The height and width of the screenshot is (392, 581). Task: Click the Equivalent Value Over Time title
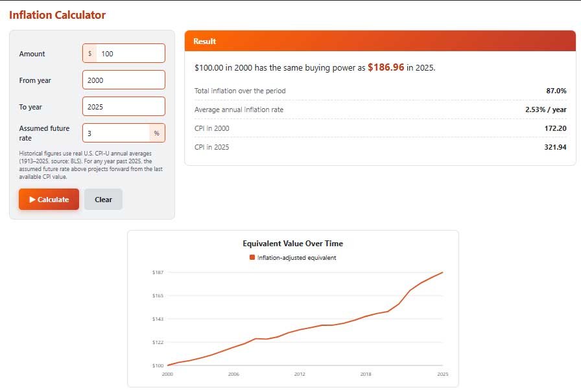(292, 243)
